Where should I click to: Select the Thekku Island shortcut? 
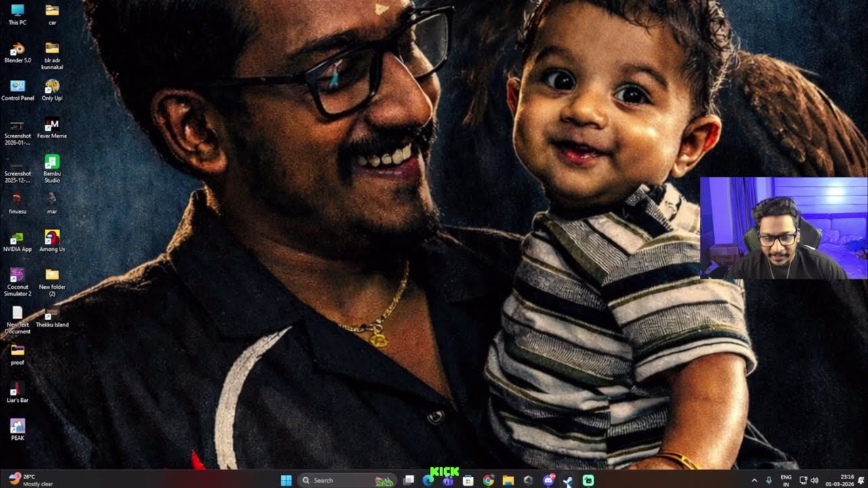point(52,317)
